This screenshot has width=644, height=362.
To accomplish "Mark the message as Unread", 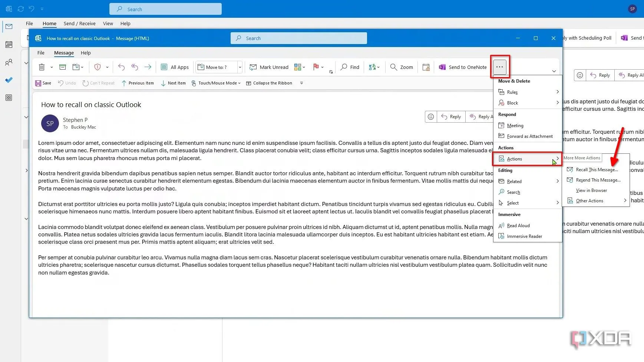I will tap(269, 67).
